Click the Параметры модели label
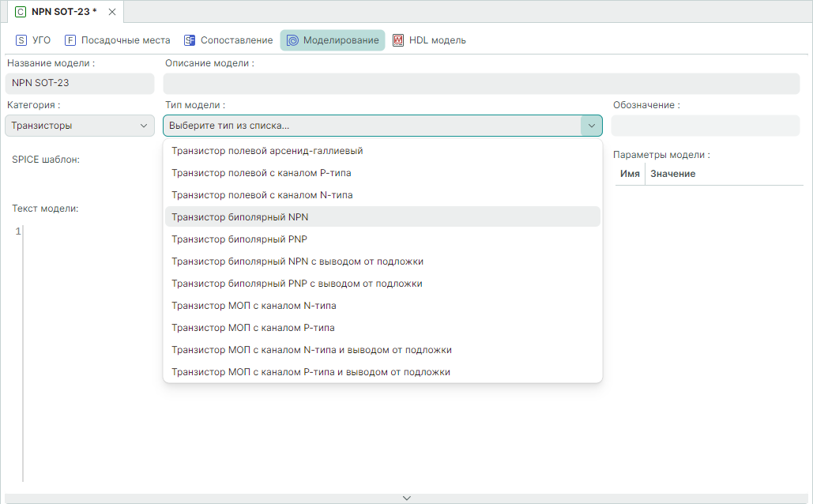 [x=661, y=155]
